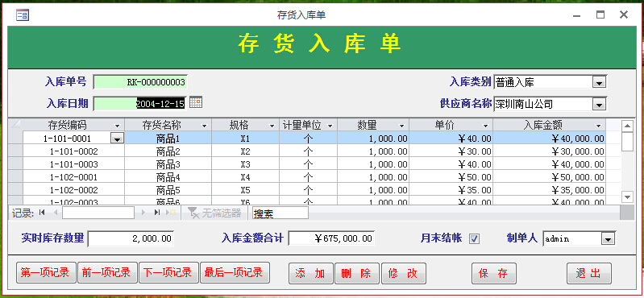Click stock code 1-102-0002

click(73, 190)
